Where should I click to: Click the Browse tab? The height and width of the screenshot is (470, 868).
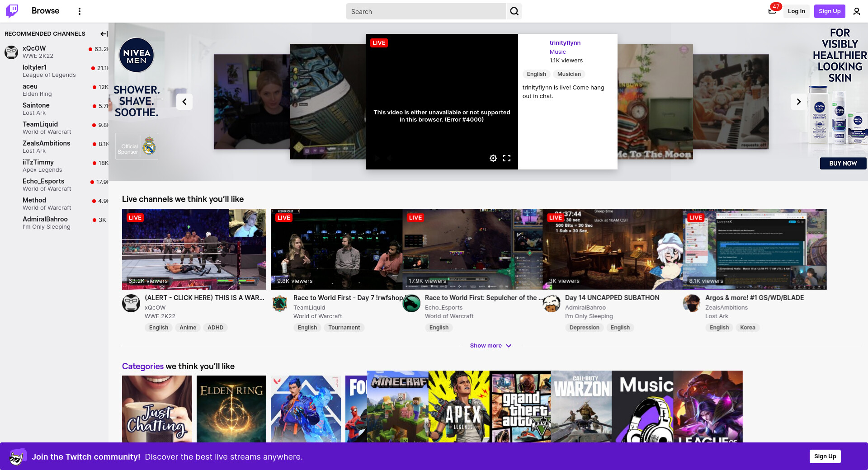(45, 11)
